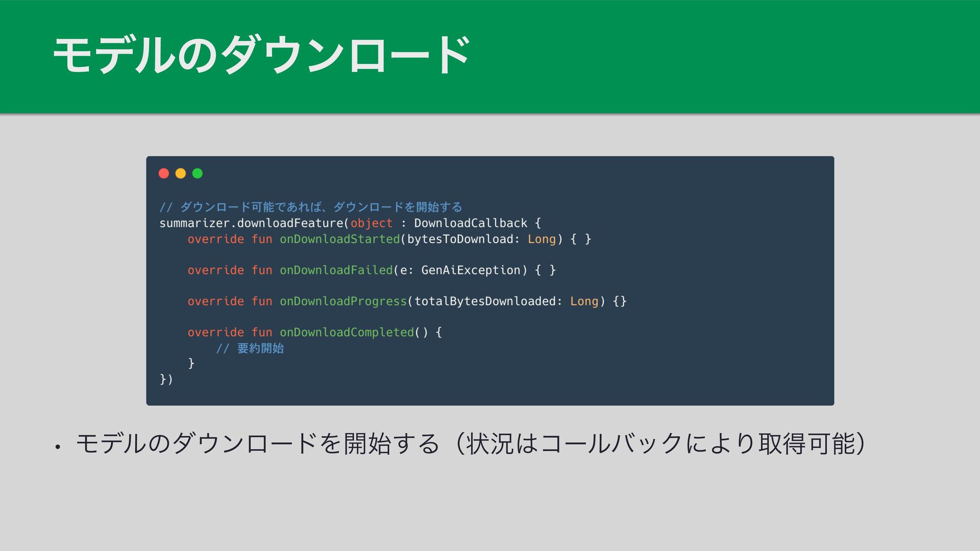Click the closing '})' at code end
This screenshot has width=980, height=551.
pos(166,379)
